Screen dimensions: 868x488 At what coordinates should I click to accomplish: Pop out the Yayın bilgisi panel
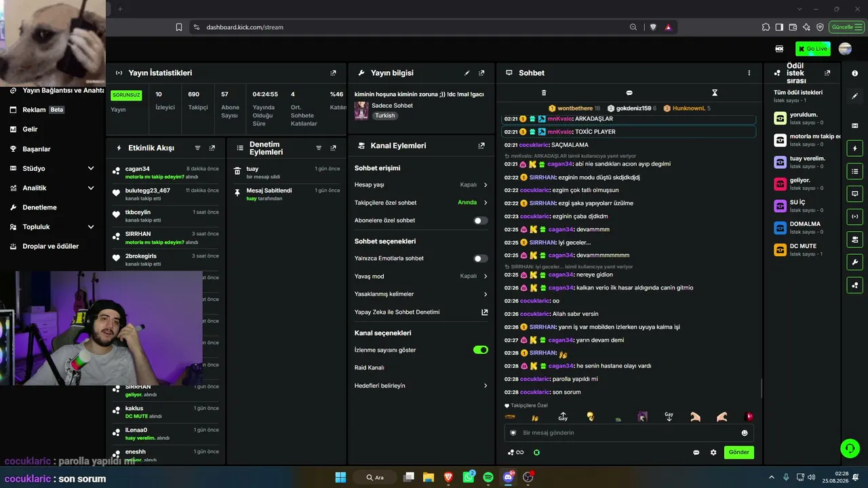(x=481, y=73)
